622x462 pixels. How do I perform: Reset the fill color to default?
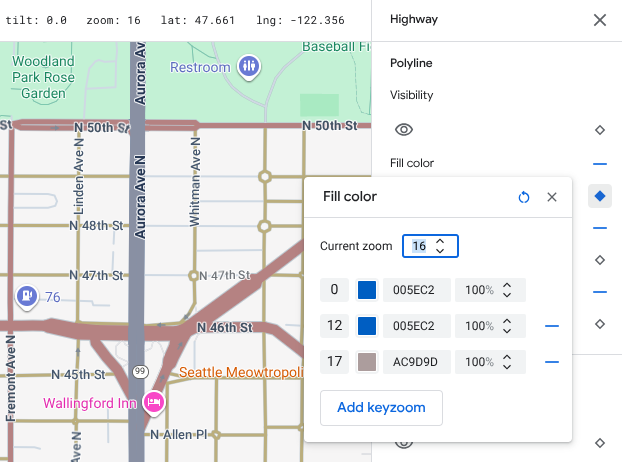click(524, 197)
